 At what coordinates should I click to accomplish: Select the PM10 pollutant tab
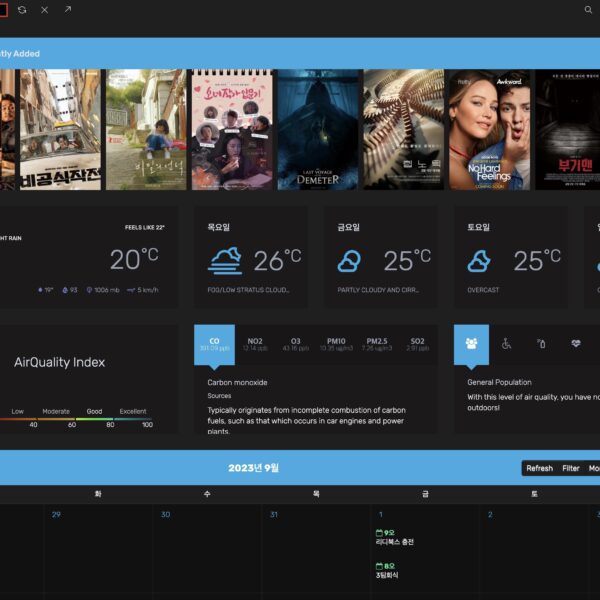click(335, 344)
